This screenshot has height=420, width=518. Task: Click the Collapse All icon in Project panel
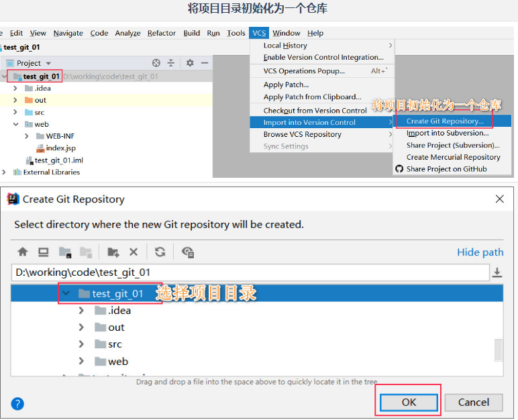click(x=171, y=63)
